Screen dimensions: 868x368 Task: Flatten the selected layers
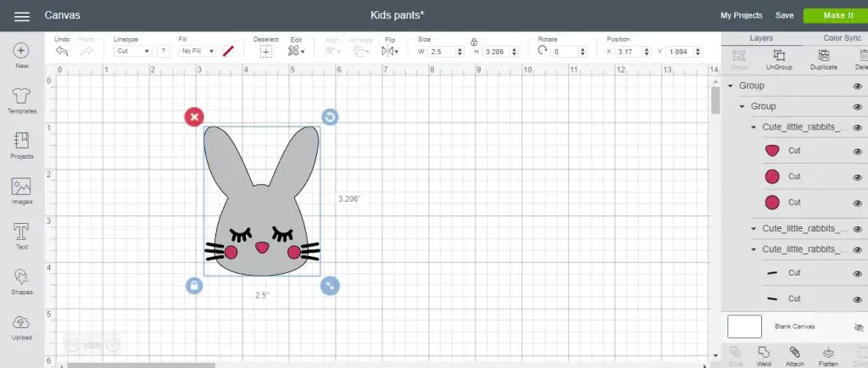828,356
